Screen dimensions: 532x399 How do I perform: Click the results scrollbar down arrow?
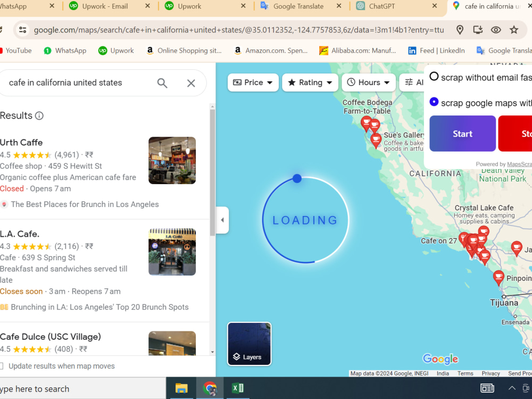(212, 352)
